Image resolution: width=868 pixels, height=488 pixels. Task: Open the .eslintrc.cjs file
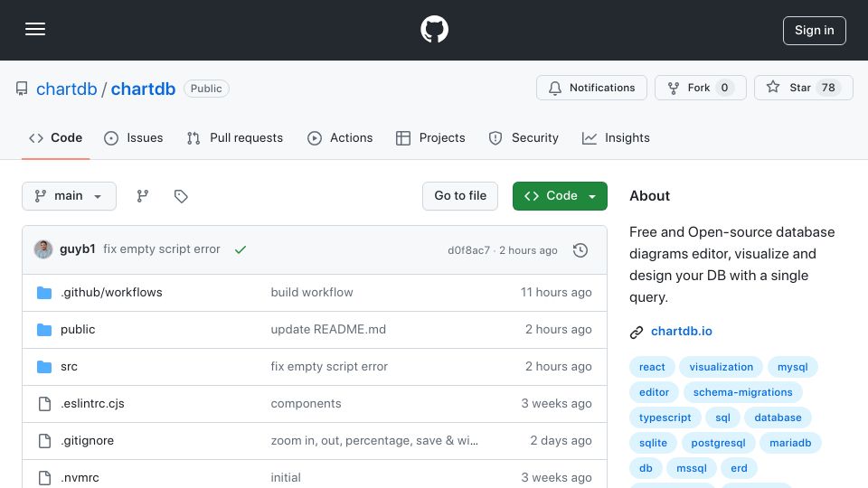pos(92,403)
